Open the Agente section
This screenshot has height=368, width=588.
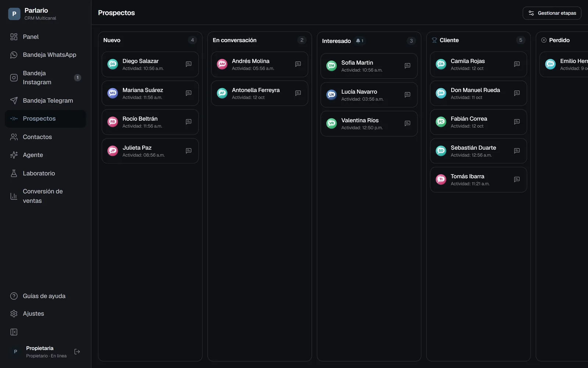point(46,155)
